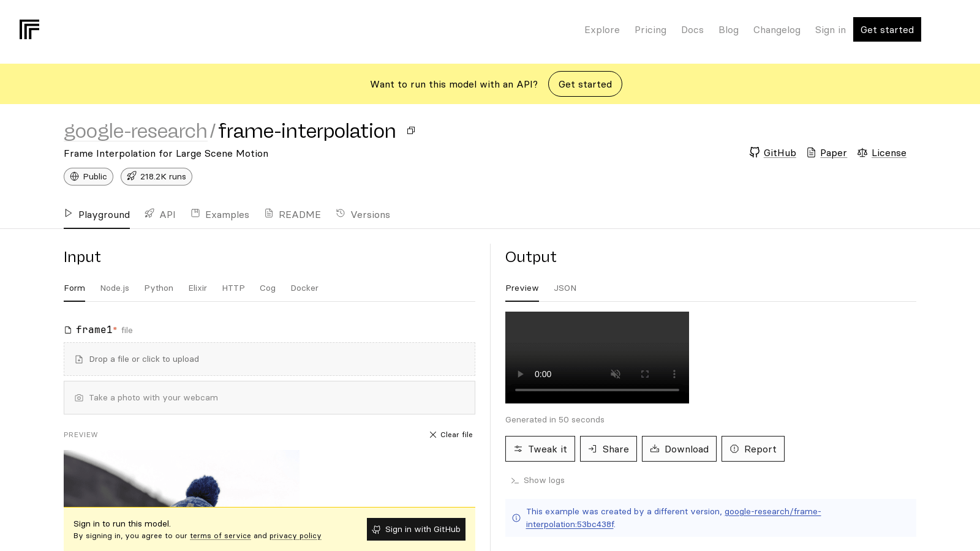Image resolution: width=980 pixels, height=551 pixels.
Task: Click the Public badge
Action: tap(88, 176)
